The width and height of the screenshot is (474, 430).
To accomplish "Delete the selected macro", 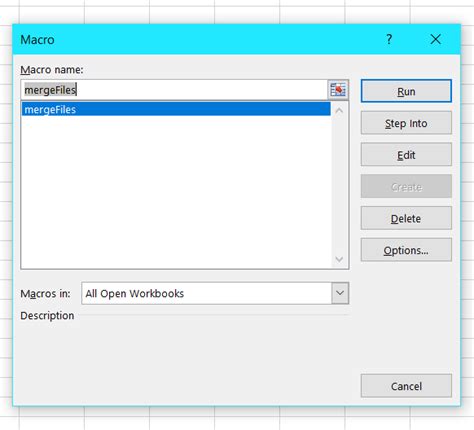I will (406, 219).
